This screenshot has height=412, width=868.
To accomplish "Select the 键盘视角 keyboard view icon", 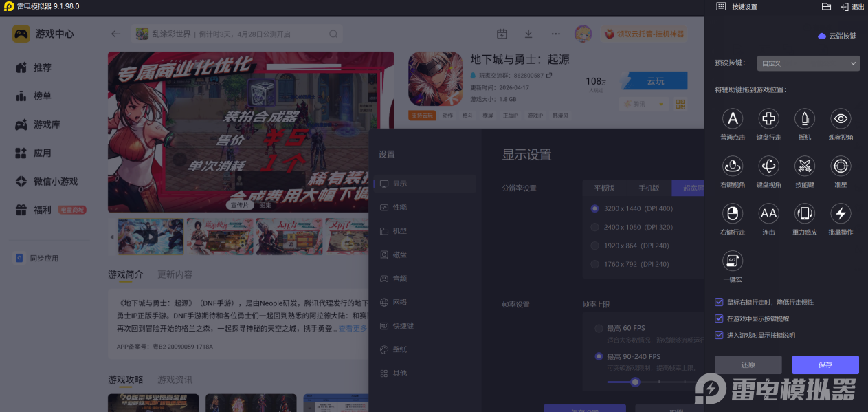I will tap(768, 166).
